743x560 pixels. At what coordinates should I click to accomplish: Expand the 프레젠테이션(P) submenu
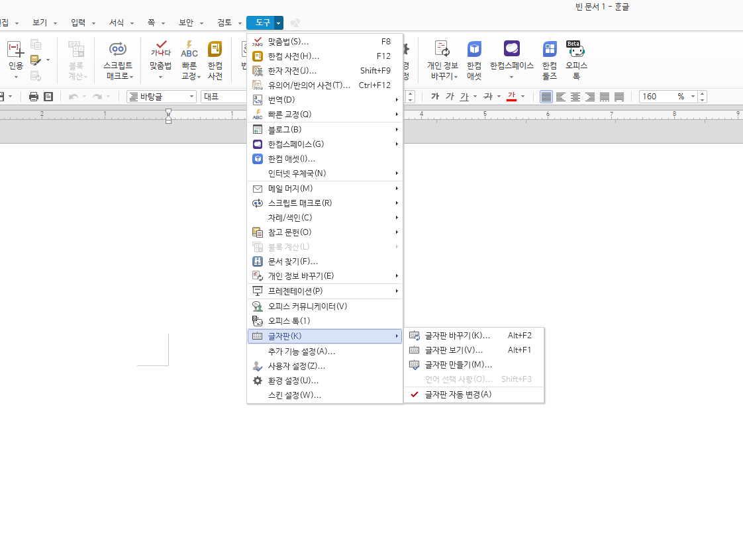[x=324, y=291]
